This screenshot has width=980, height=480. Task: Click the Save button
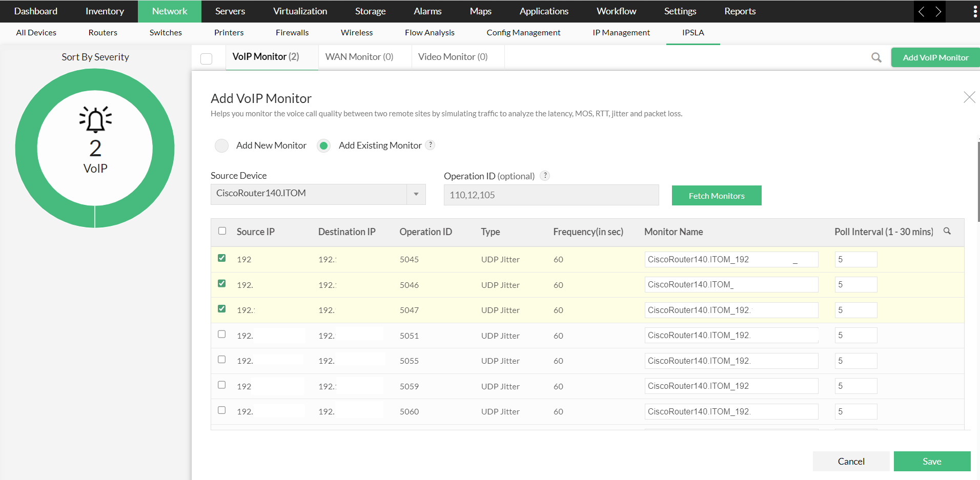click(x=931, y=461)
